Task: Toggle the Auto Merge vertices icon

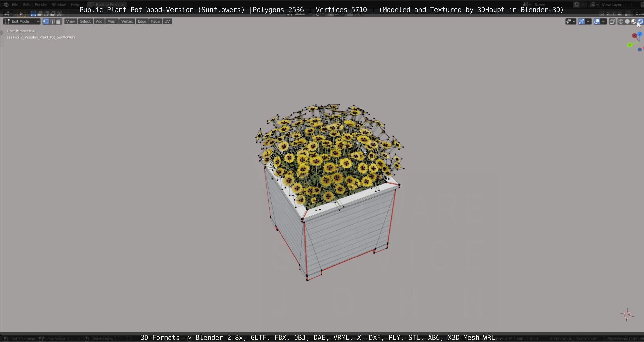Action: coord(627,14)
